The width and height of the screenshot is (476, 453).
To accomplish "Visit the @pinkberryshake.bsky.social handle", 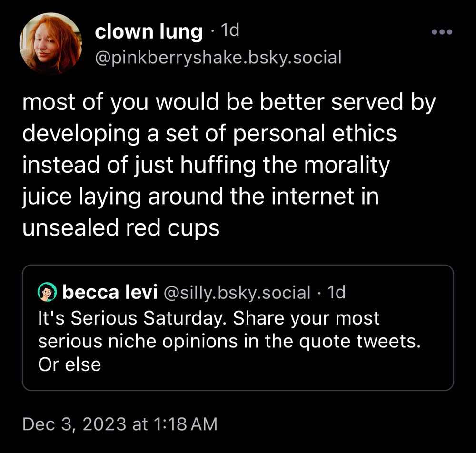I will [218, 58].
